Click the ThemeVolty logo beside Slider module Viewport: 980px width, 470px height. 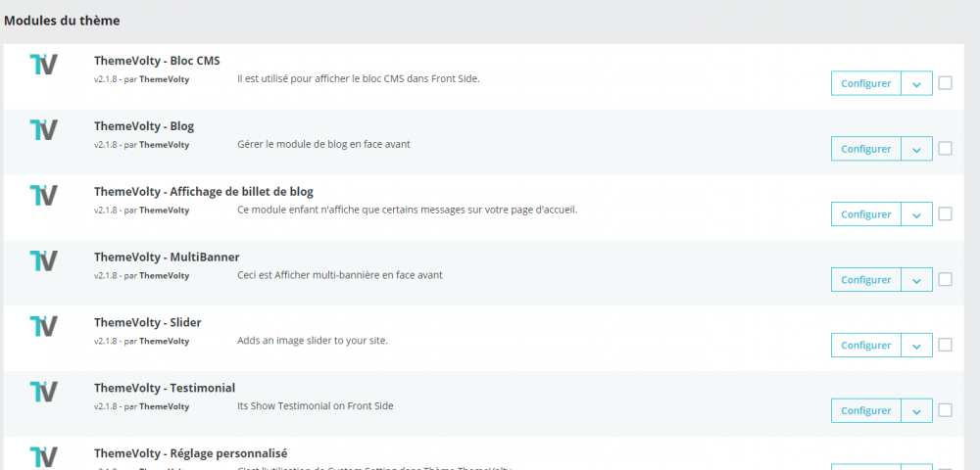(44, 326)
